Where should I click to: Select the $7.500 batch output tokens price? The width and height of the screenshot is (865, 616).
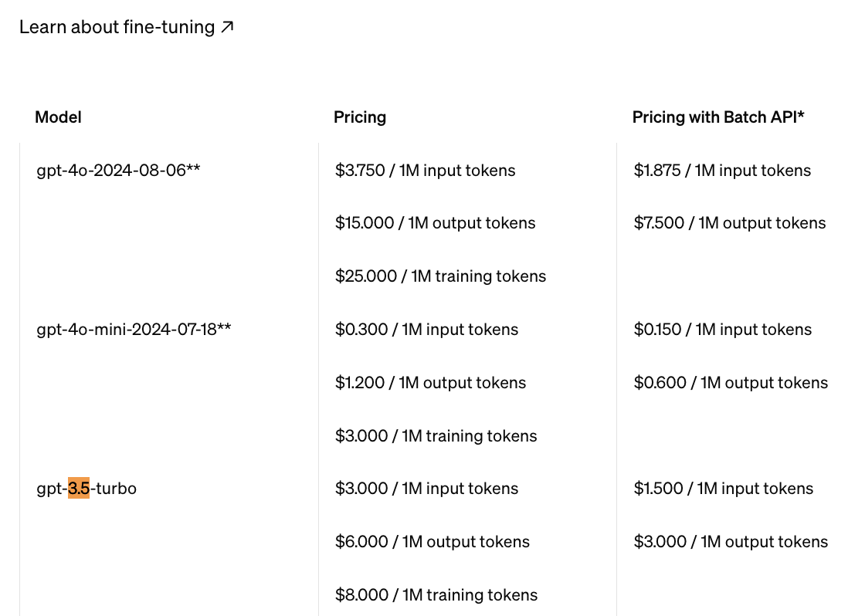point(730,223)
